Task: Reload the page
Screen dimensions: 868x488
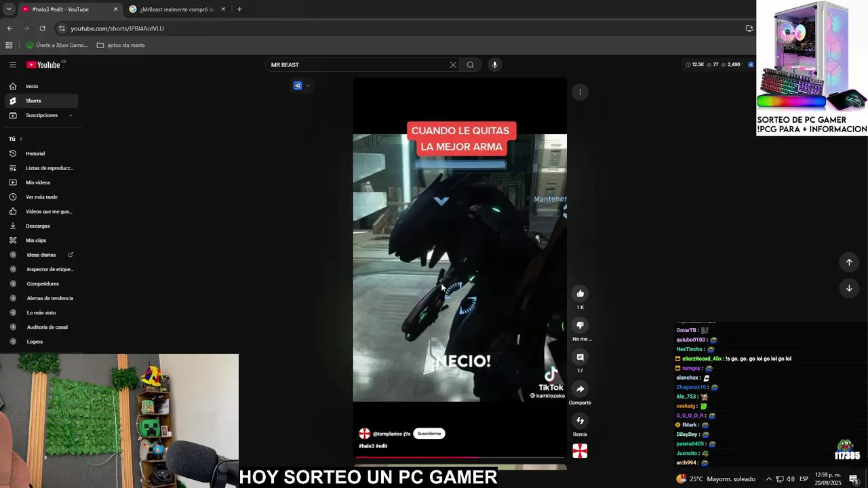Action: pos(42,28)
